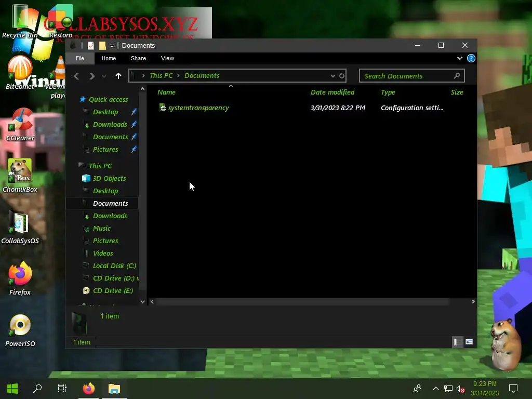Open Explorer Help icon

(471, 58)
